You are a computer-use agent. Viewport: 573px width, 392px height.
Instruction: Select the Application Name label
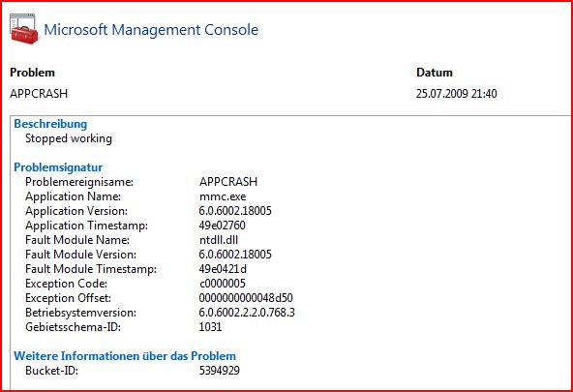coord(73,196)
